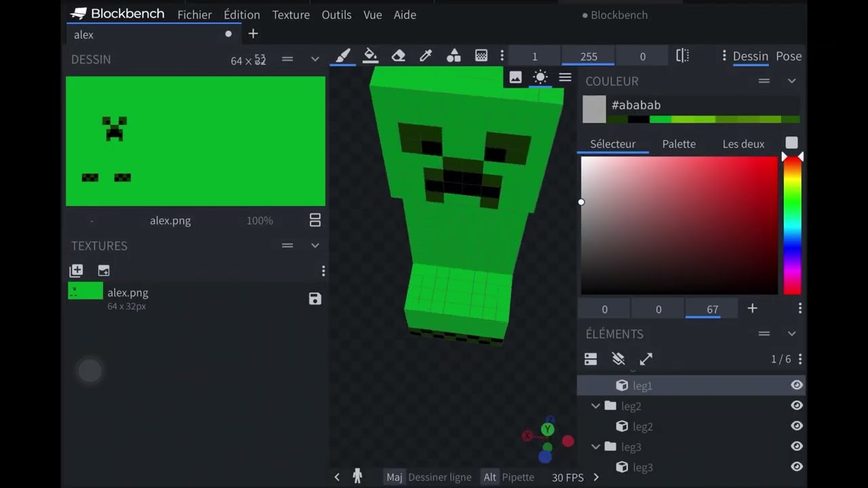Import a texture file

click(104, 270)
